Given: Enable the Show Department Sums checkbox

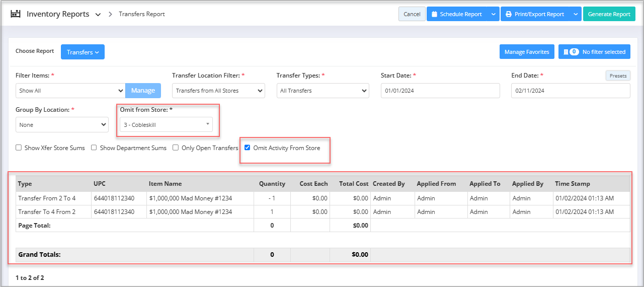Looking at the screenshot, I should (x=94, y=148).
